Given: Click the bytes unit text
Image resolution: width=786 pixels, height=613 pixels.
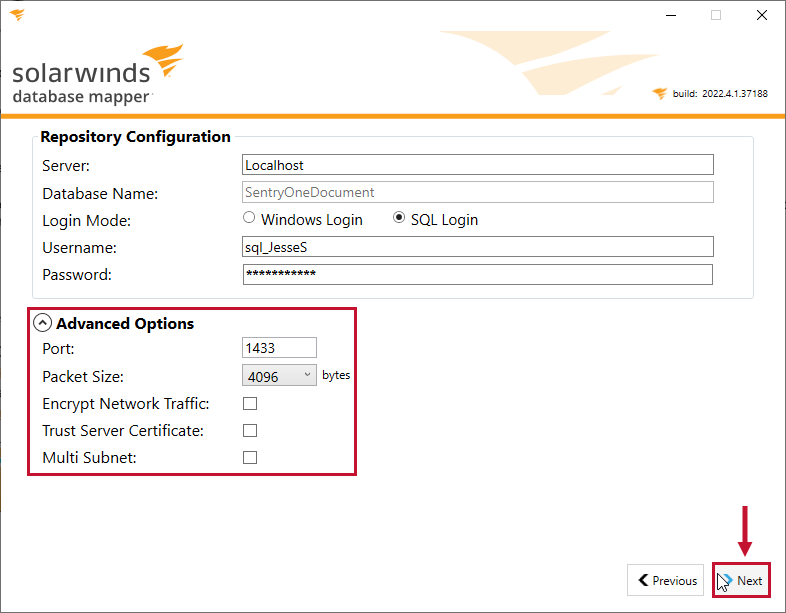Looking at the screenshot, I should tap(336, 375).
